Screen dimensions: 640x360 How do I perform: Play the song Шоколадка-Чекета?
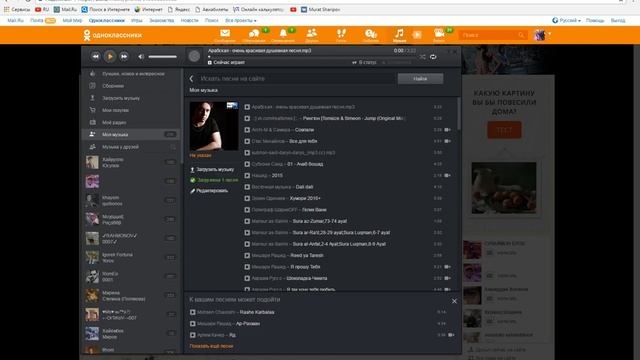click(x=247, y=278)
